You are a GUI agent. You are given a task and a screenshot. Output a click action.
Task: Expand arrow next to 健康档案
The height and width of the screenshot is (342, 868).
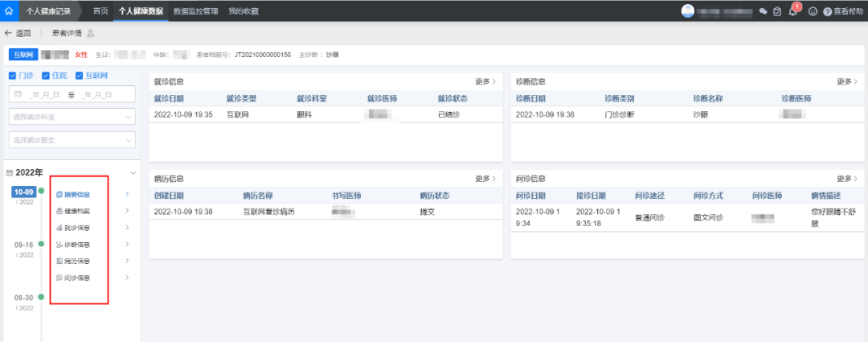[127, 211]
